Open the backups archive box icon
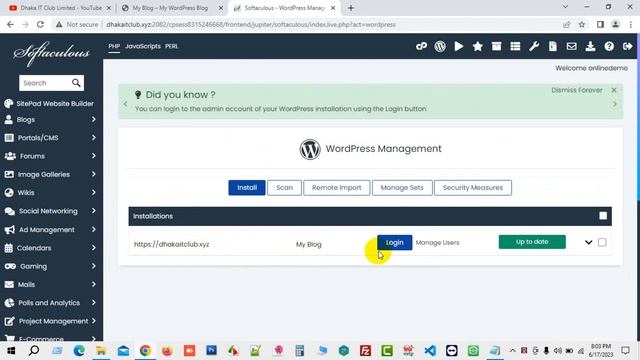 496,46
